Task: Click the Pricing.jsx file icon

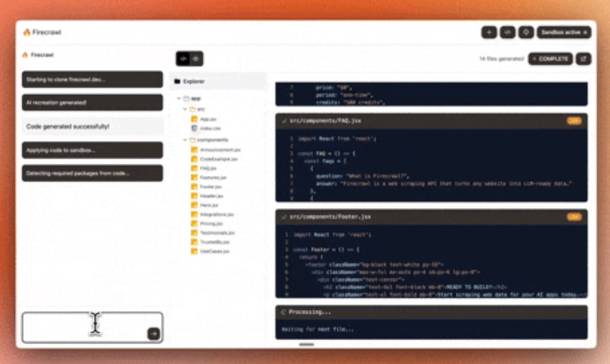Action: 194,223
